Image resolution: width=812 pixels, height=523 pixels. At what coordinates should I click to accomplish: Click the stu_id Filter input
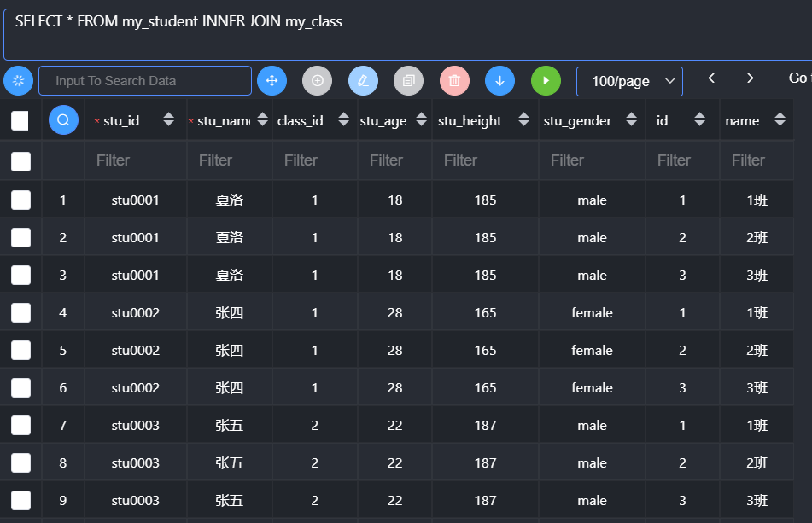point(136,160)
